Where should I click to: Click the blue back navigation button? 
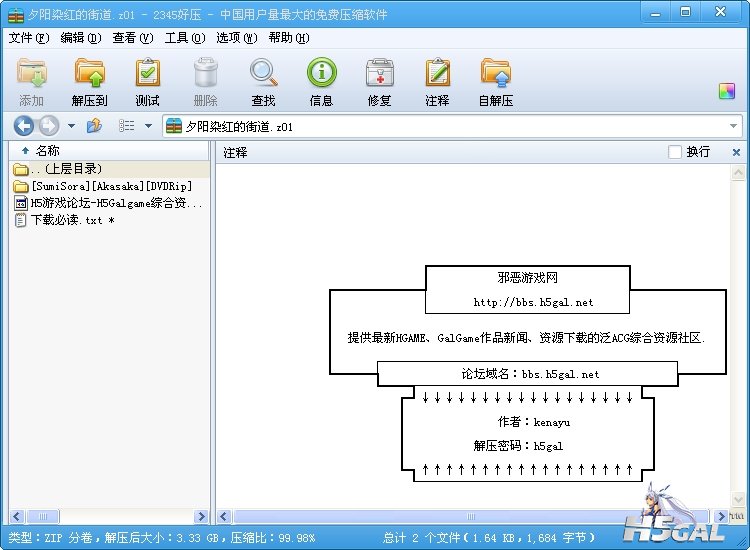click(x=24, y=126)
